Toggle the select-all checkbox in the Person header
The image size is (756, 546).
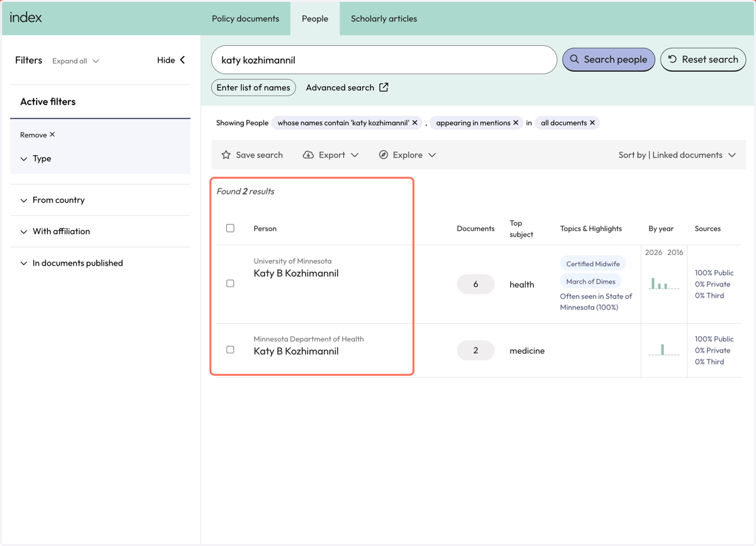pos(230,228)
